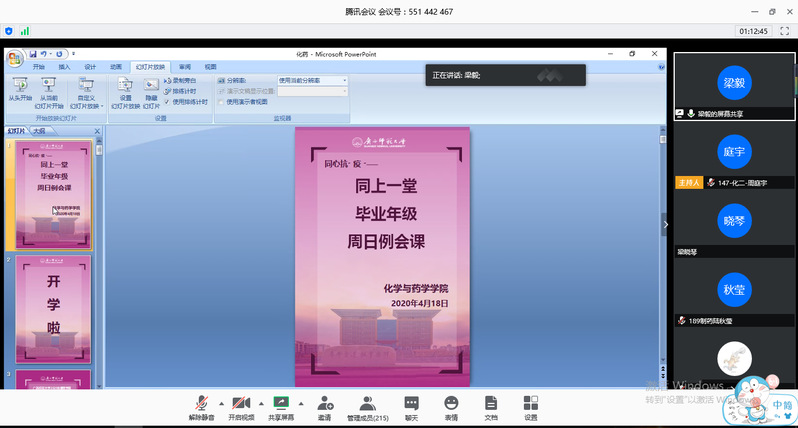This screenshot has width=798, height=428.
Task: Switch to the 审阅 ribbon tab
Action: pos(185,66)
